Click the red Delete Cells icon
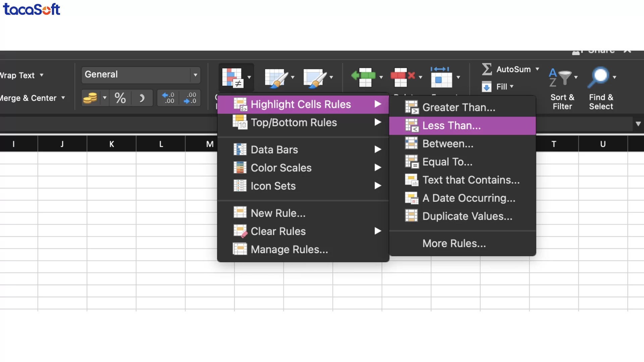Viewport: 644px width, 362px height. (x=402, y=77)
